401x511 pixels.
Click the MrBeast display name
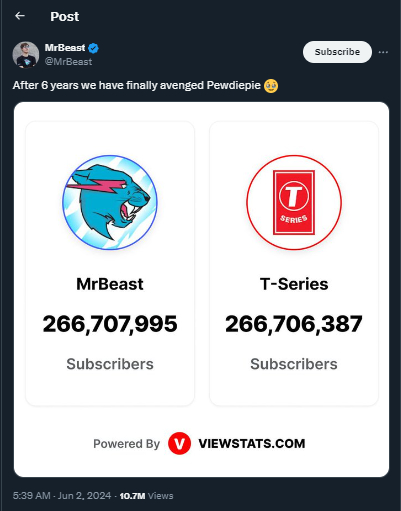65,48
